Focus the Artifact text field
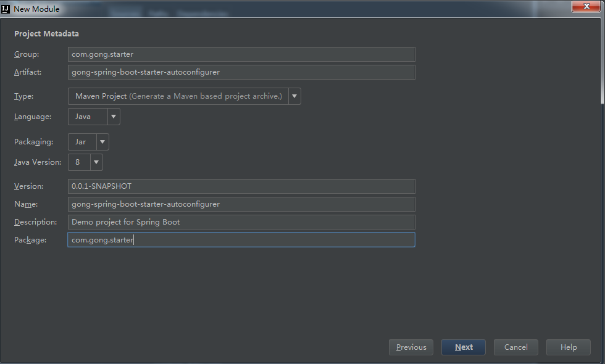The height and width of the screenshot is (364, 605). tap(241, 72)
